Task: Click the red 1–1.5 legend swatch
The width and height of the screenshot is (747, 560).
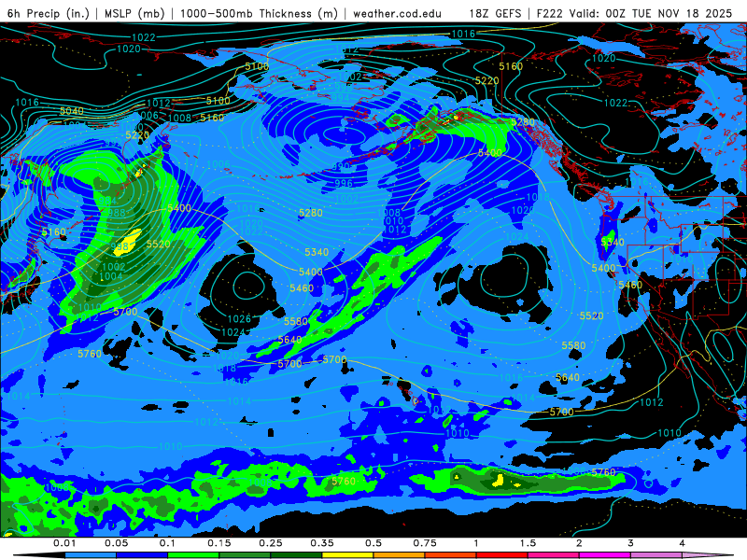Action: click(x=502, y=555)
